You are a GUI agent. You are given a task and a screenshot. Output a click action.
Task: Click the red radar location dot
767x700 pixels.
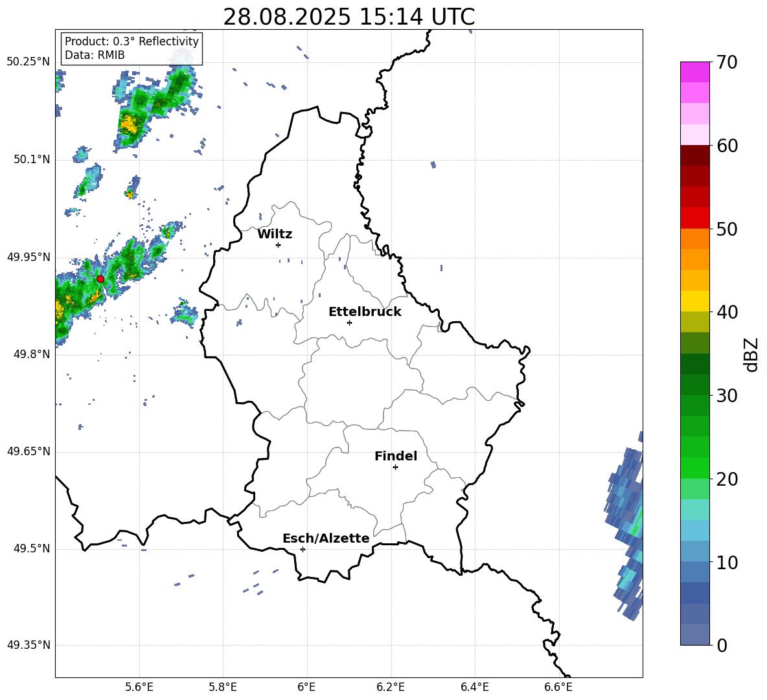pyautogui.click(x=100, y=278)
